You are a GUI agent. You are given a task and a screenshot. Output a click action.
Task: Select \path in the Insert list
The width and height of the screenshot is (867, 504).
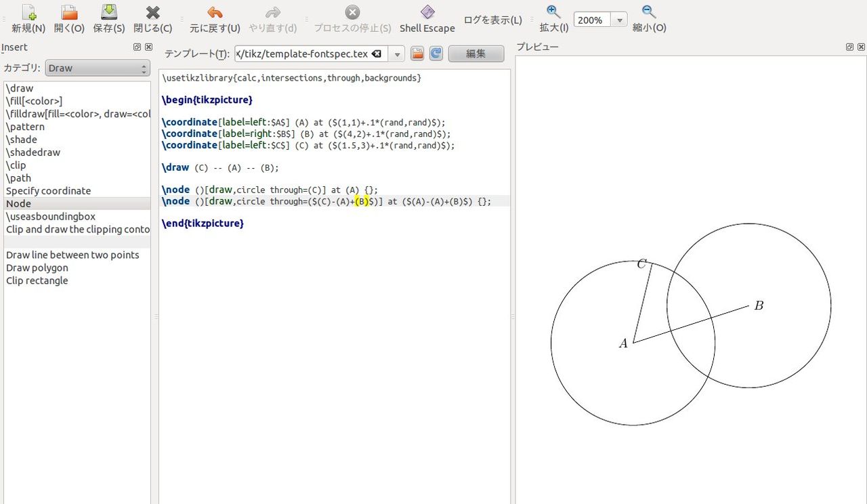[x=77, y=178]
